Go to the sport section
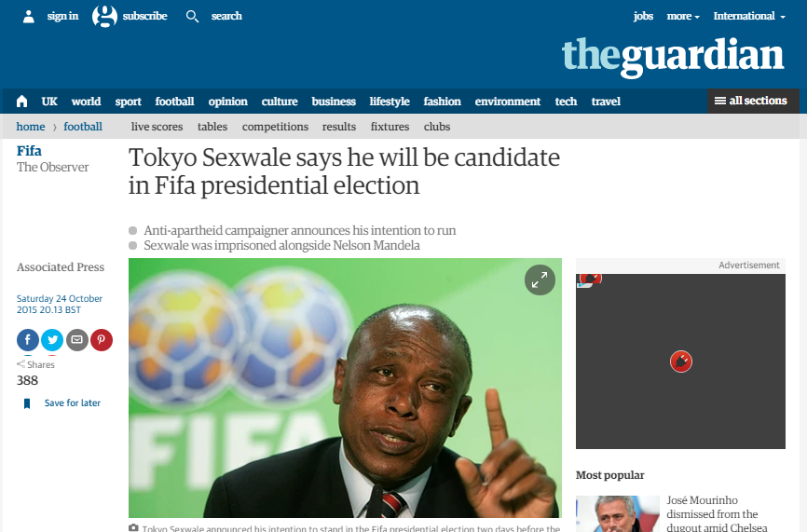 coord(129,102)
